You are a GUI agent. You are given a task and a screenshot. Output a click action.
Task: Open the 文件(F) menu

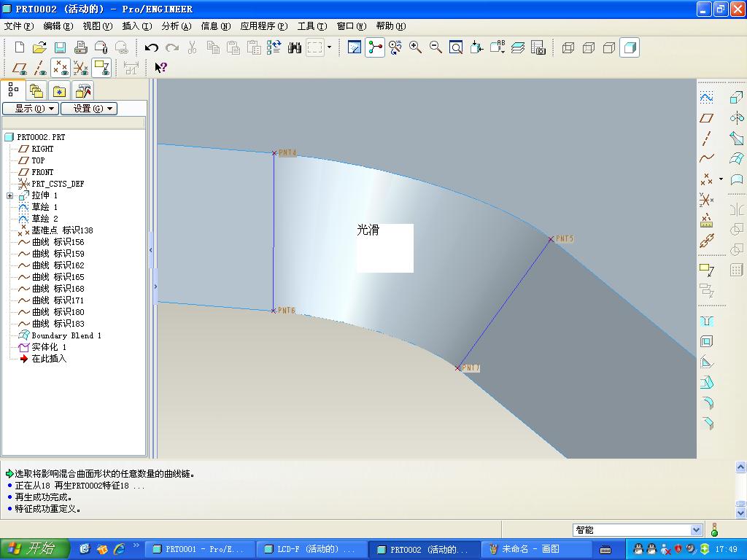coord(19,26)
